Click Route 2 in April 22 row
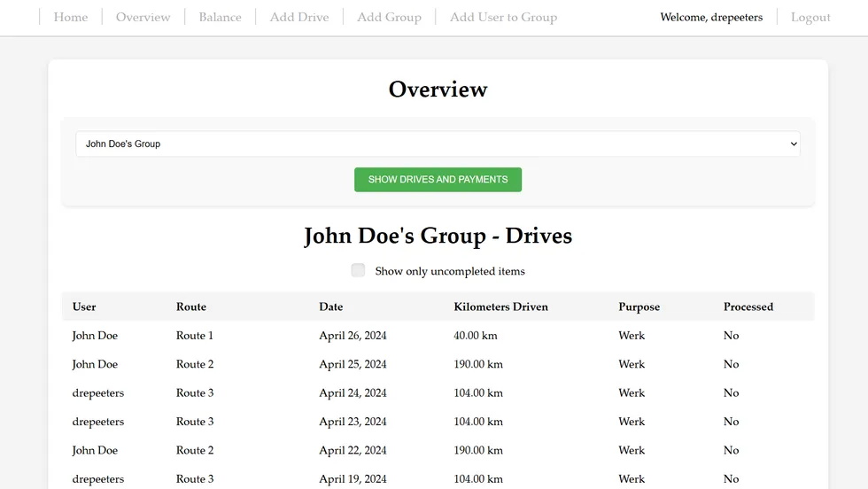The image size is (868, 489). [195, 451]
